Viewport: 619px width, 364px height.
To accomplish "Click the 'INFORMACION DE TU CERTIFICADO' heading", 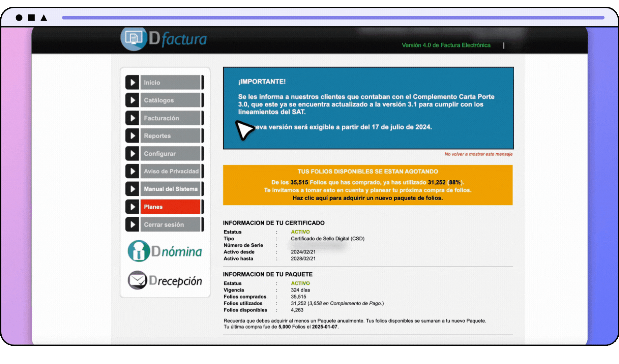I will 274,223.
